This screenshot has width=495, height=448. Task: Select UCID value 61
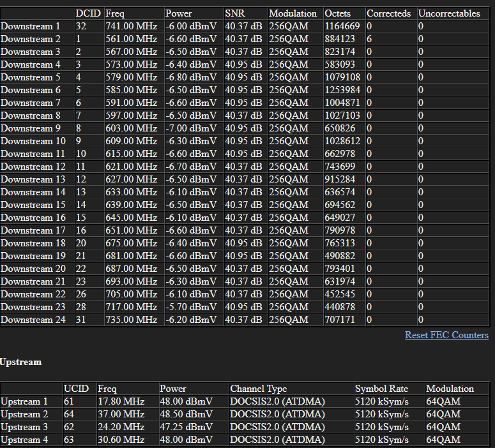coord(69,401)
